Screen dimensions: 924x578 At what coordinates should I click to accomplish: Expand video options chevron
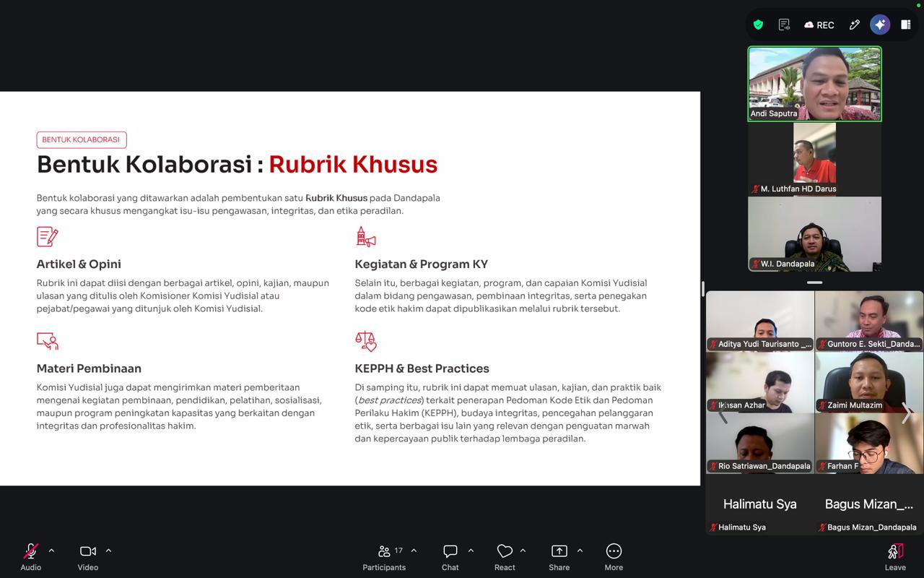click(108, 551)
